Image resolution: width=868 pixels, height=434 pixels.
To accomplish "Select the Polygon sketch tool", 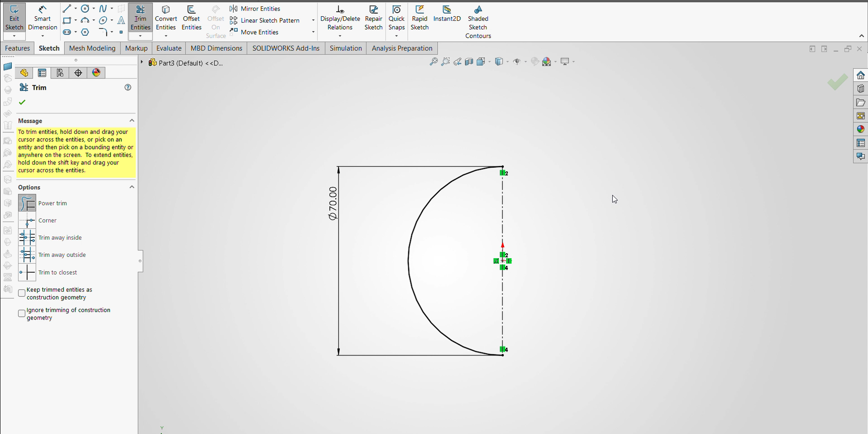I will tap(85, 32).
